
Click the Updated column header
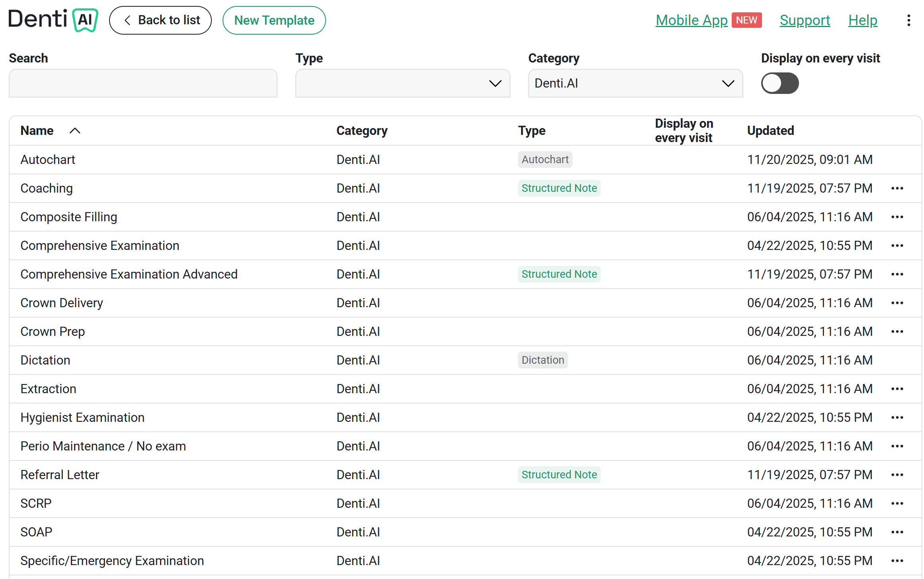coord(770,131)
